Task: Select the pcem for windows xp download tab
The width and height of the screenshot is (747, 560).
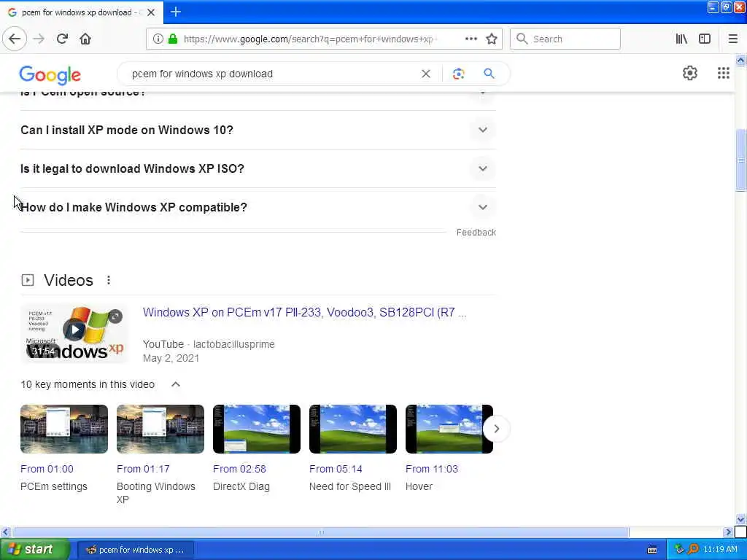Action: click(82, 12)
